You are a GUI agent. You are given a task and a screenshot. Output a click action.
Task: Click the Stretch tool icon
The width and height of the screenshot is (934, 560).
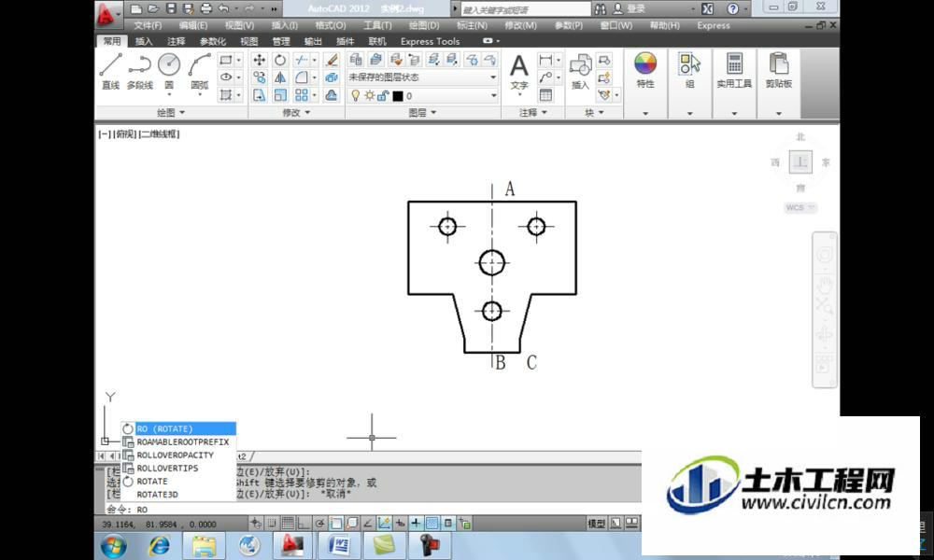259,95
